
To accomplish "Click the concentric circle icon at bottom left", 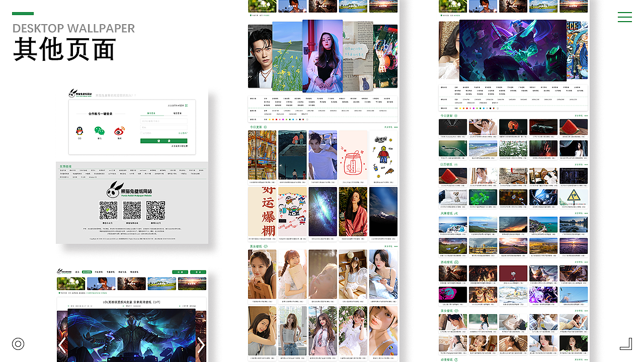I will [18, 344].
